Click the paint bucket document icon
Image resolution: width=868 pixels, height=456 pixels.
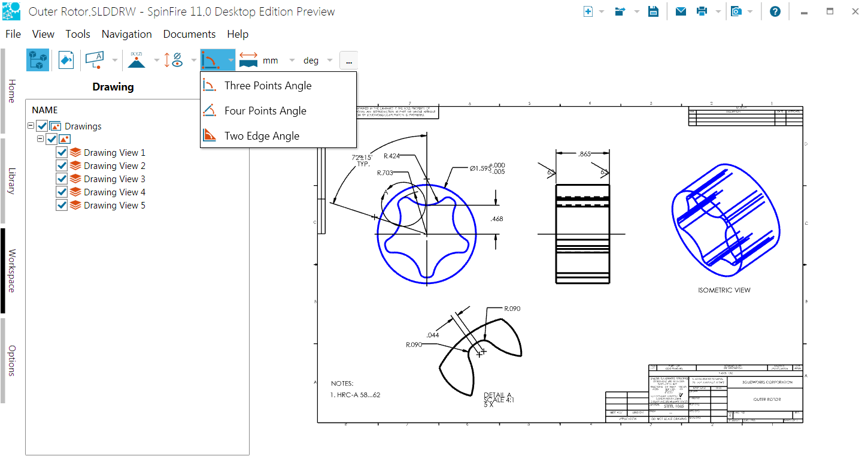click(x=66, y=60)
